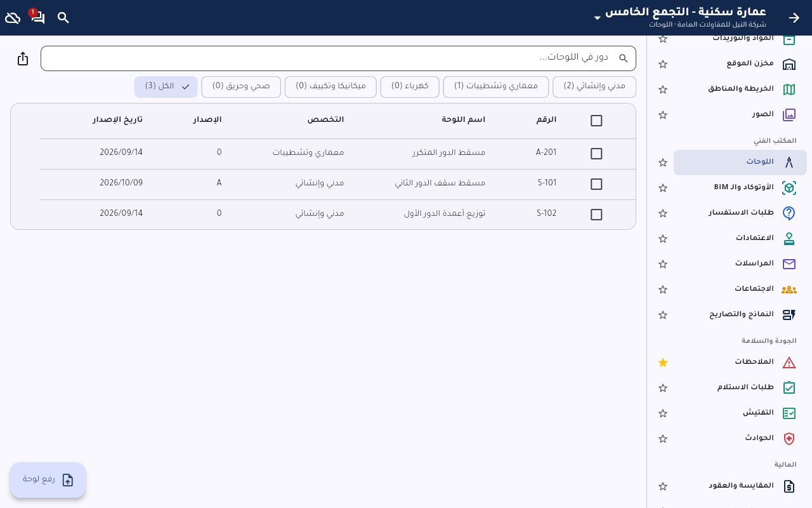
Task: Filter by كهرباء (0) chip
Action: coord(410,87)
